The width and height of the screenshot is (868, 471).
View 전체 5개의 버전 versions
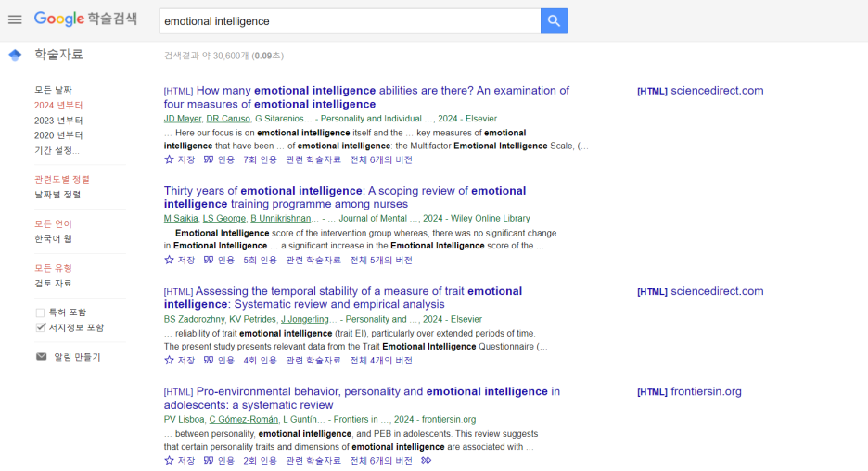[381, 260]
